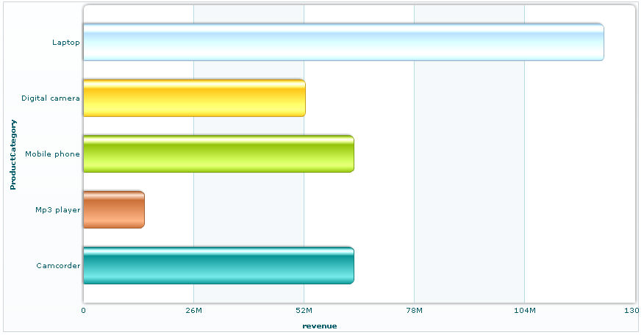
Task: Click the light blue Laptop bar
Action: coord(343,43)
